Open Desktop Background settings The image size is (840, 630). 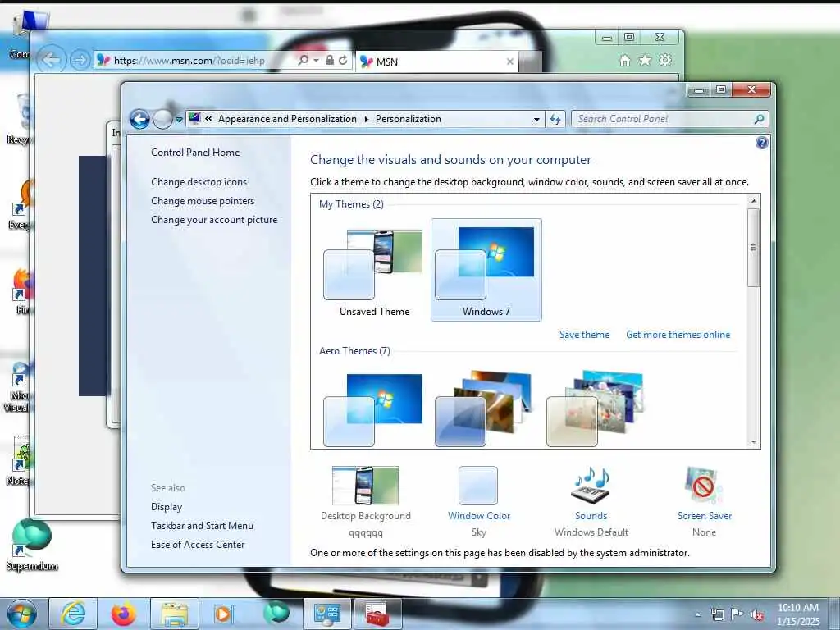point(365,502)
